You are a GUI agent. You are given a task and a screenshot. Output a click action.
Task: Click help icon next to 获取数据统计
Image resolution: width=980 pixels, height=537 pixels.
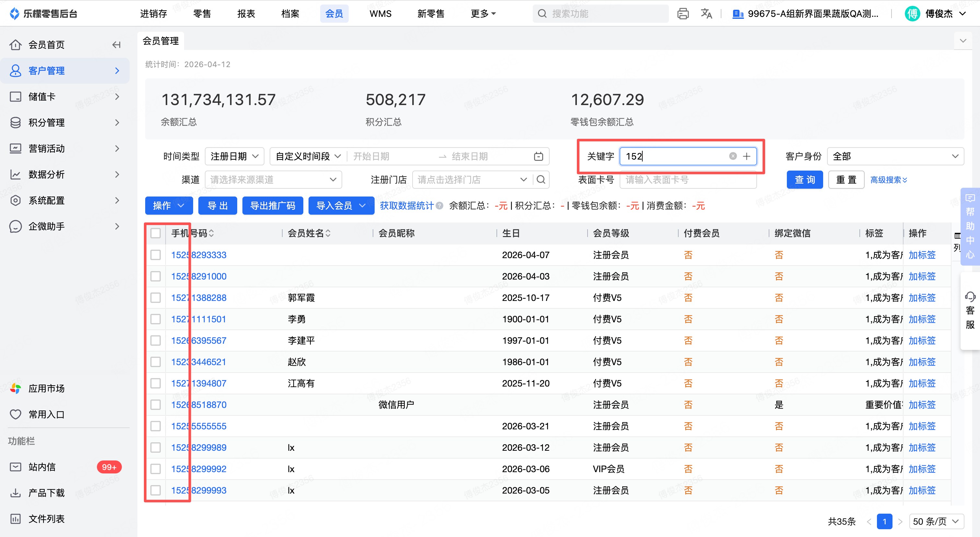tap(439, 206)
